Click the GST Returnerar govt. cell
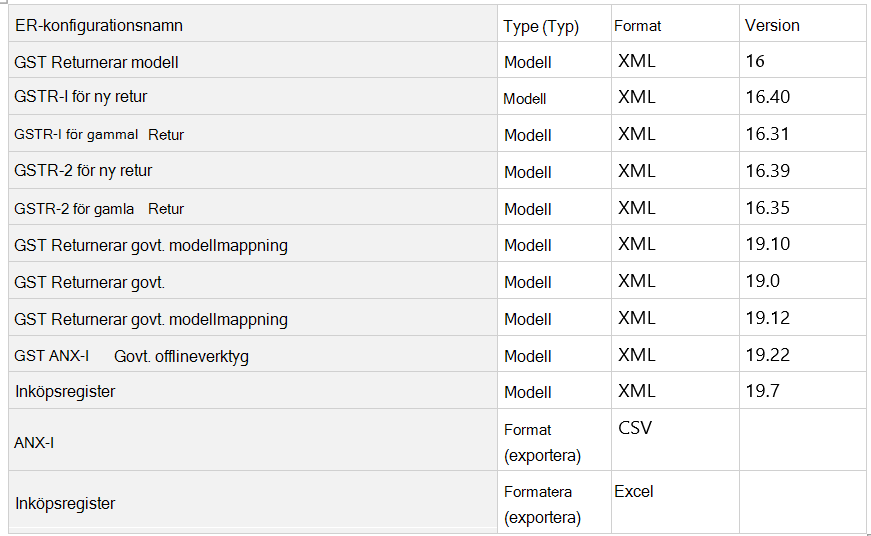 pos(253,281)
